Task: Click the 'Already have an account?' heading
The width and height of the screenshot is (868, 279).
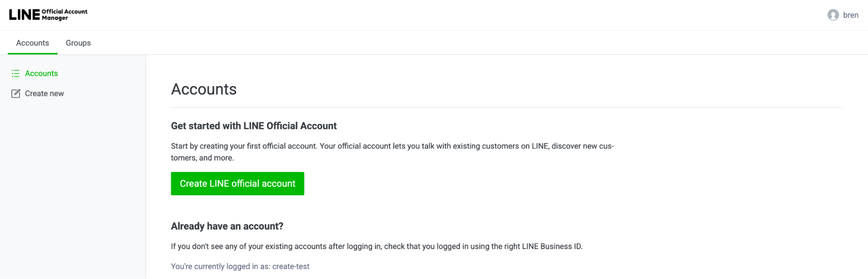Action: coord(227,226)
